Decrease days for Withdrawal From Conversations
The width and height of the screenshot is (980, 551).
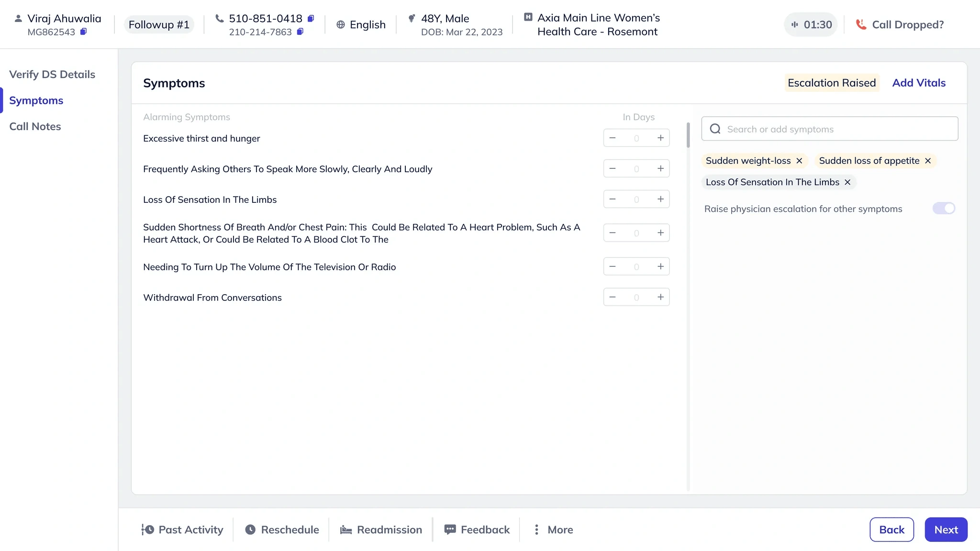point(612,297)
